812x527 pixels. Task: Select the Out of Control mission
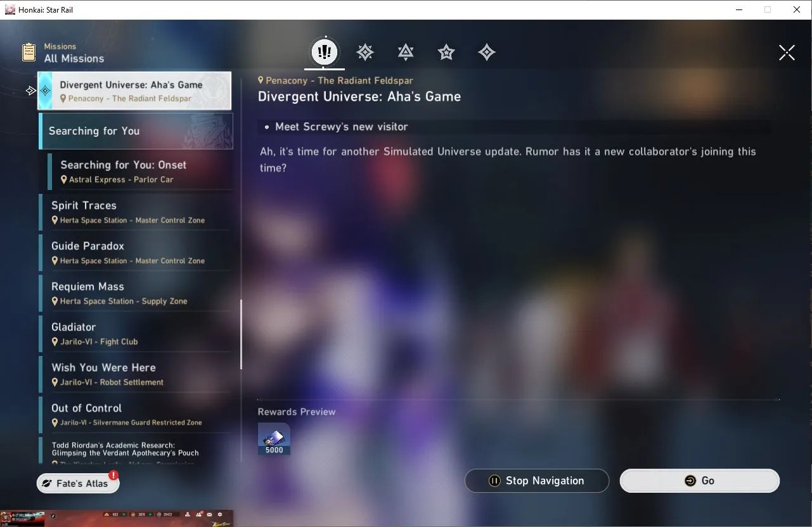point(136,415)
